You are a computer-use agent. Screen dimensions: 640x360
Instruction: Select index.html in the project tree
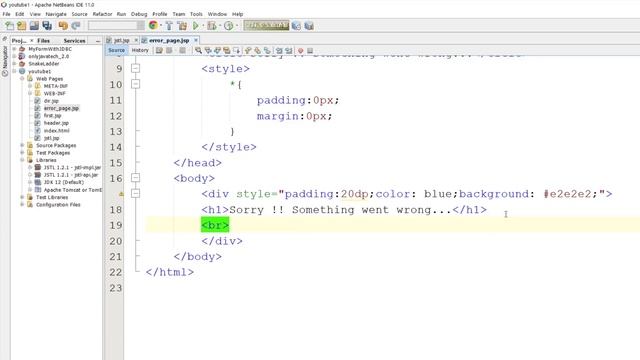(x=56, y=131)
